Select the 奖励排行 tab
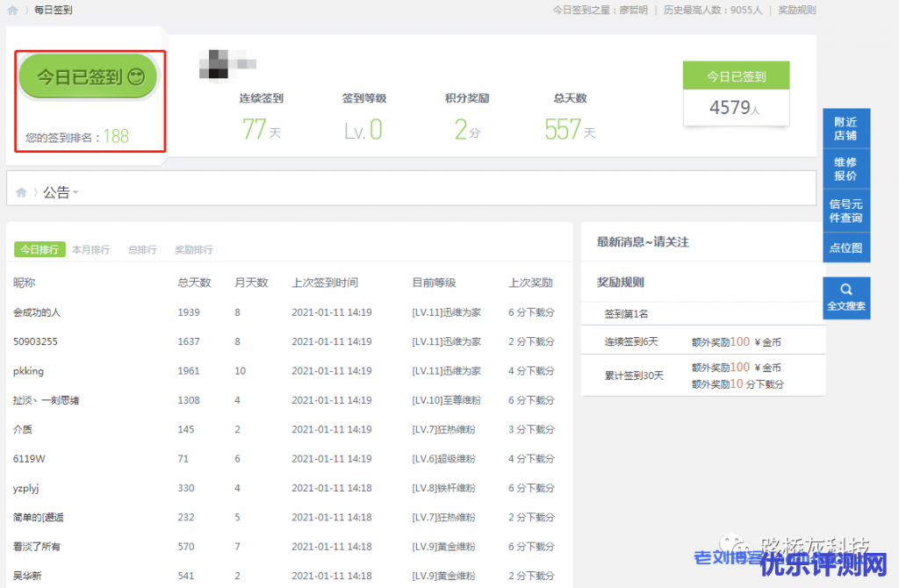Viewport: 899px width, 588px height. (193, 249)
